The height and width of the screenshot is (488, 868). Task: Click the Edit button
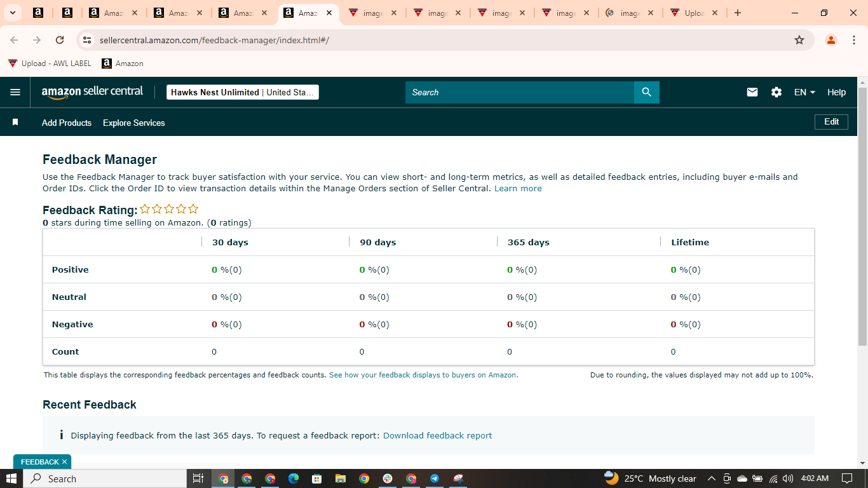coord(831,121)
